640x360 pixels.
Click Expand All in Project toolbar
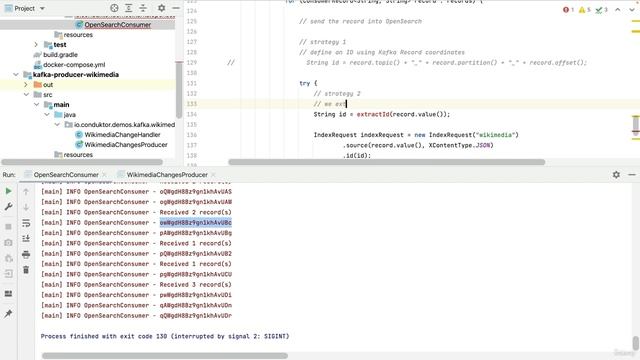click(x=129, y=8)
